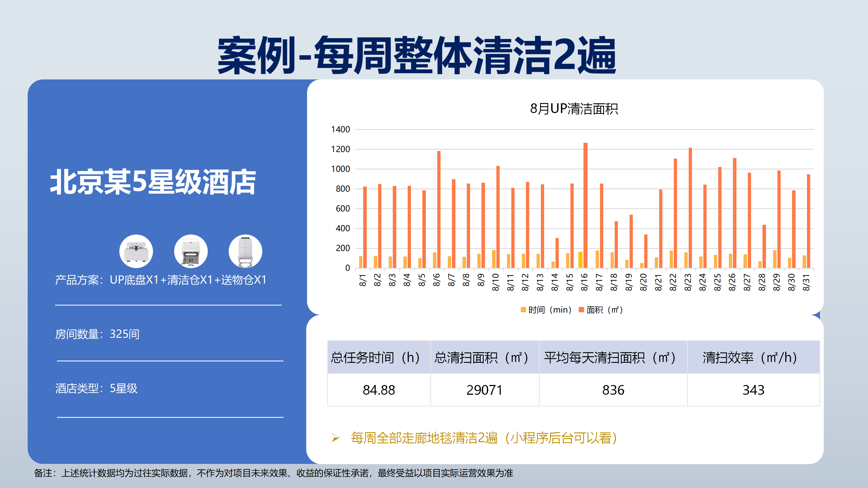The width and height of the screenshot is (868, 488).
Task: Click the 备注 footnote text
Action: click(273, 473)
